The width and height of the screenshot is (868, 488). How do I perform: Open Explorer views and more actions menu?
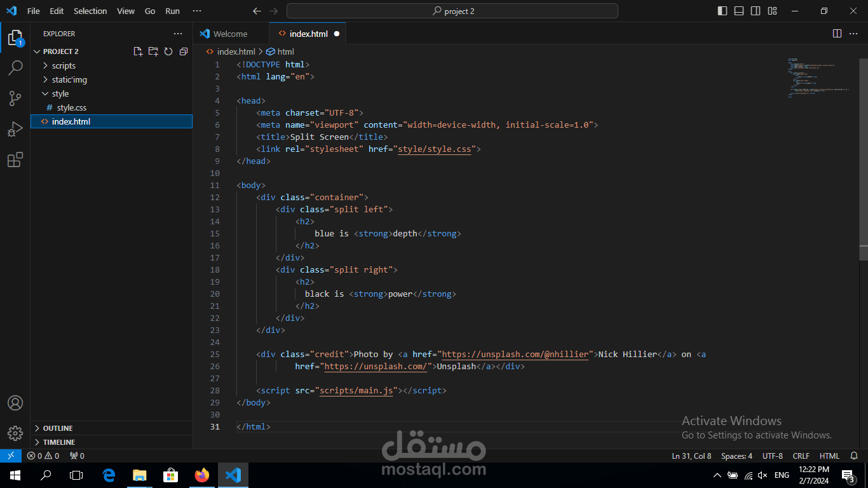click(178, 34)
